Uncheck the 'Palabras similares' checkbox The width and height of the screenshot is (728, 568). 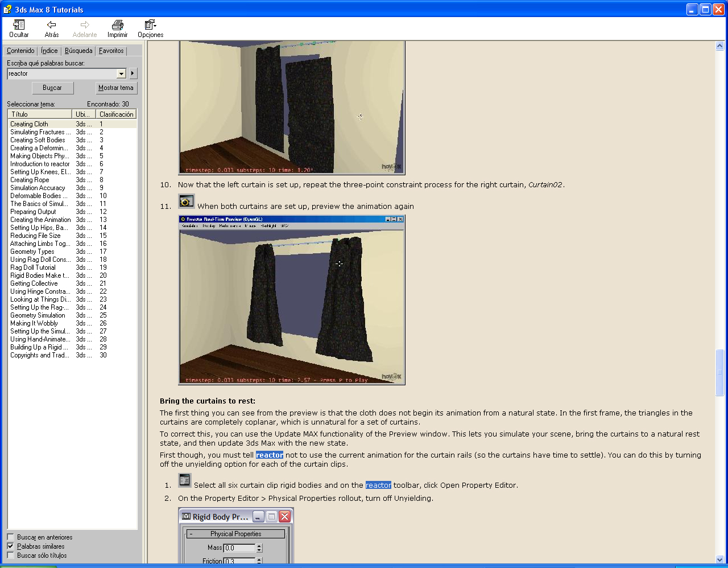click(10, 546)
